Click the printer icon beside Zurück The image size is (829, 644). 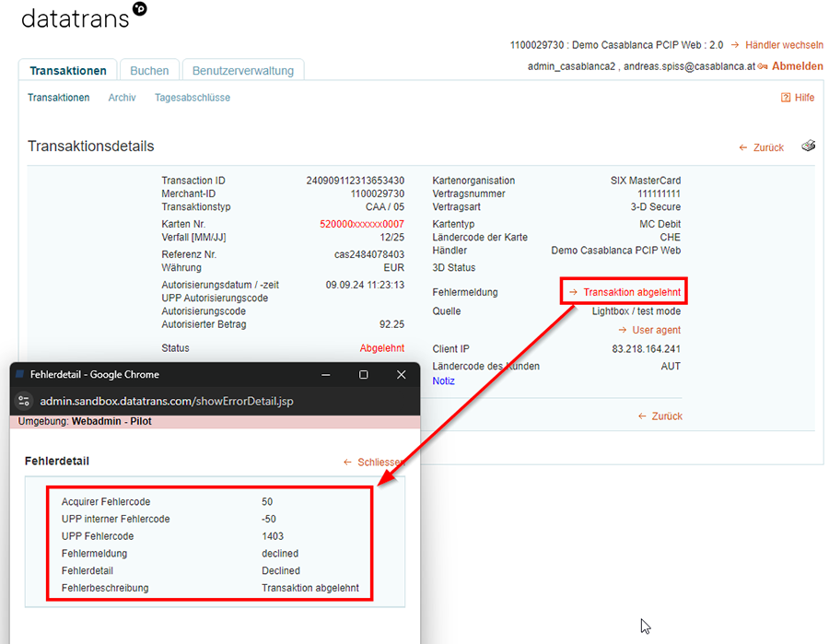click(x=808, y=146)
